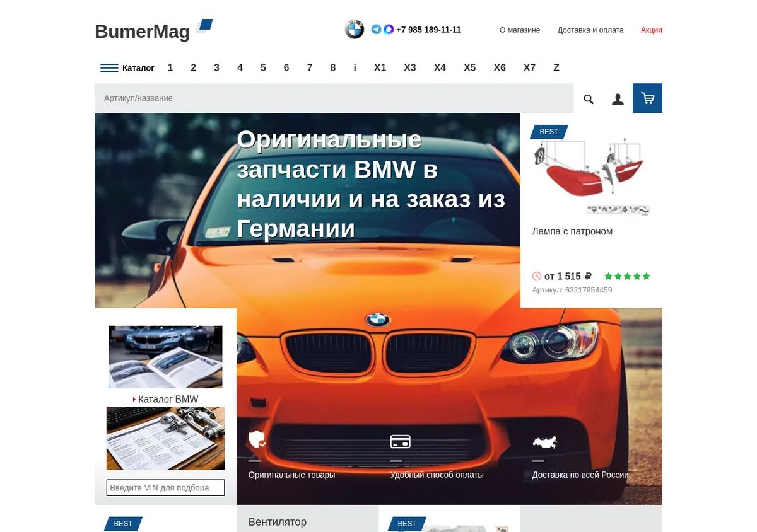Select series 3 in navigation
757x532 pixels.
216,67
